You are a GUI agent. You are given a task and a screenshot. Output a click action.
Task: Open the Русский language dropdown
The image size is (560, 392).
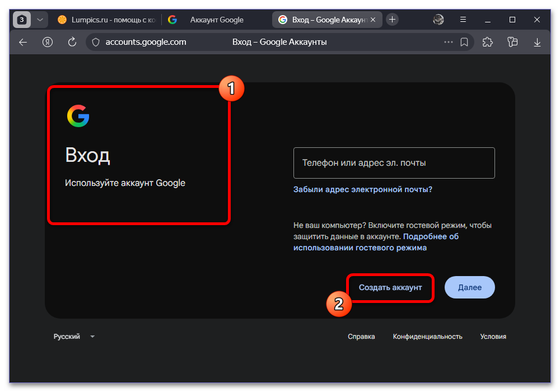74,337
